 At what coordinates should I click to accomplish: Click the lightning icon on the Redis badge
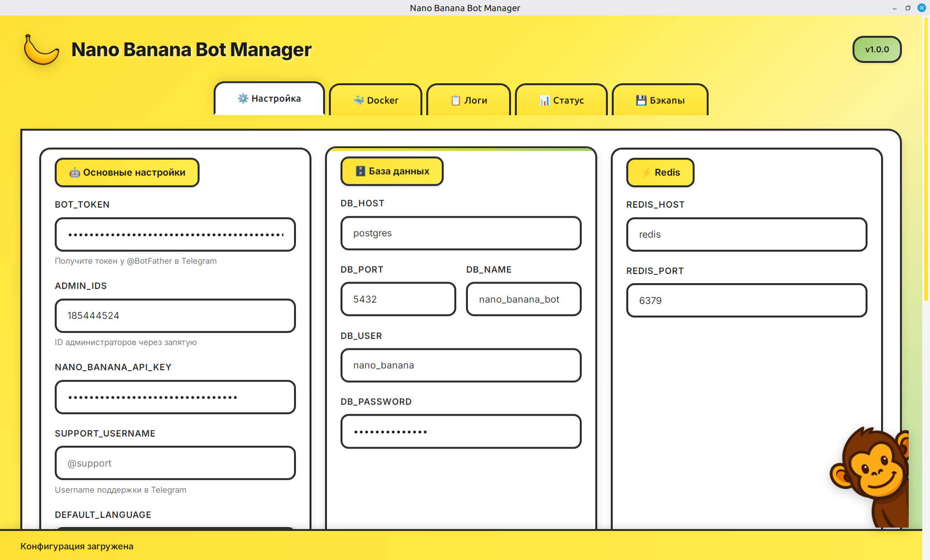click(x=646, y=172)
